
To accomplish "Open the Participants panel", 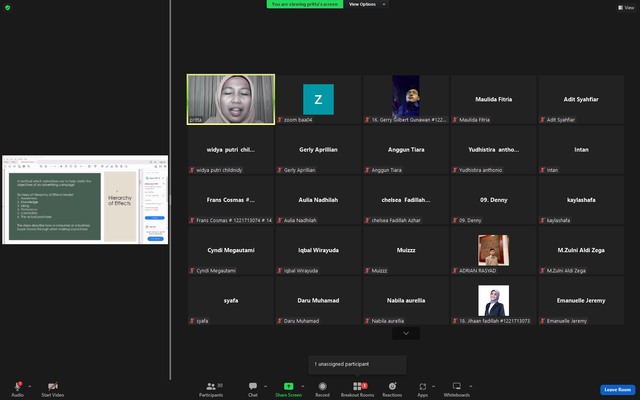I will tap(211, 389).
